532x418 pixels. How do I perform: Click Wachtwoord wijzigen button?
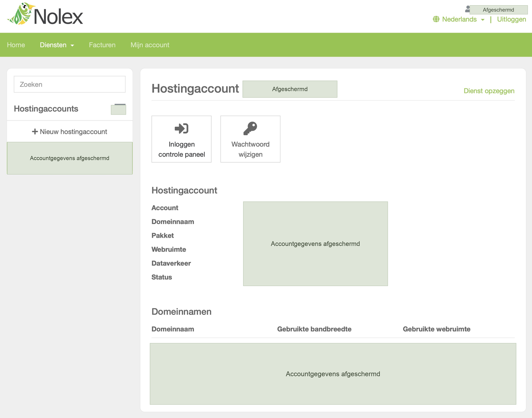250,139
